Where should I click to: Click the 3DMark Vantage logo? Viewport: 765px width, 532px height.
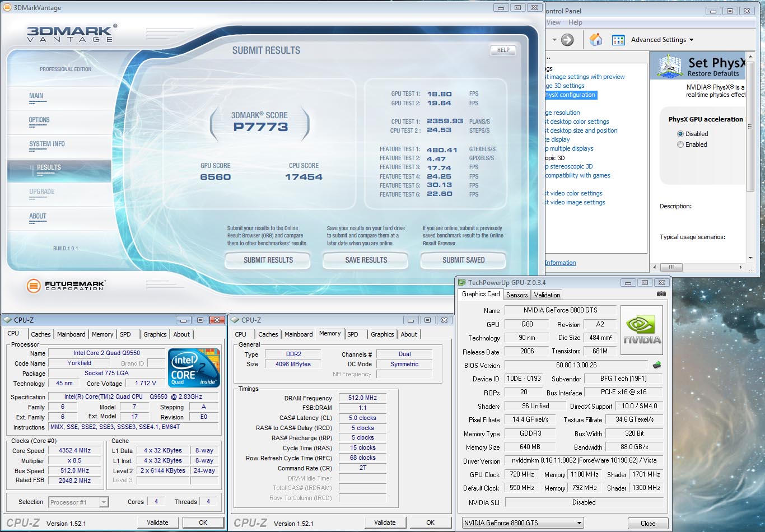click(72, 34)
